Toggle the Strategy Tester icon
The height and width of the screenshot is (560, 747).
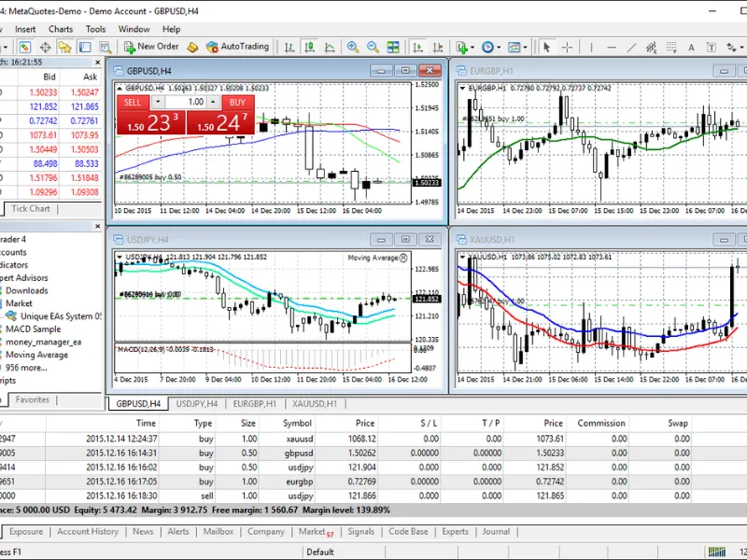[105, 48]
